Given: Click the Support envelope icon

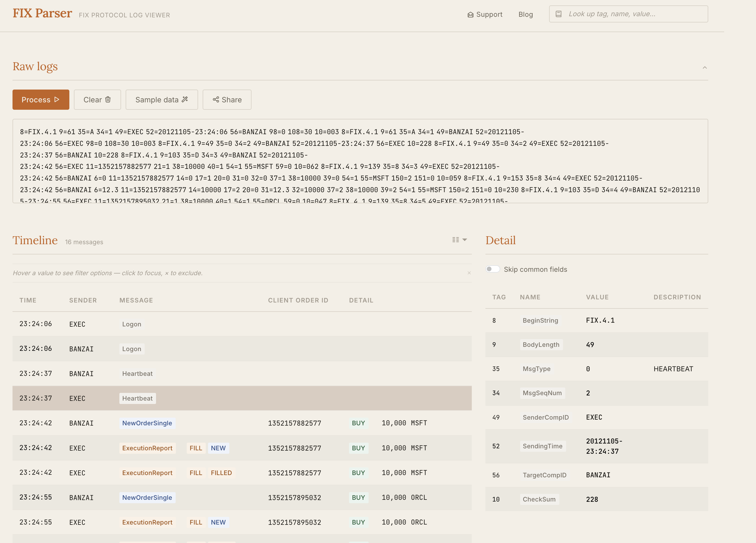Looking at the screenshot, I should click(x=470, y=15).
